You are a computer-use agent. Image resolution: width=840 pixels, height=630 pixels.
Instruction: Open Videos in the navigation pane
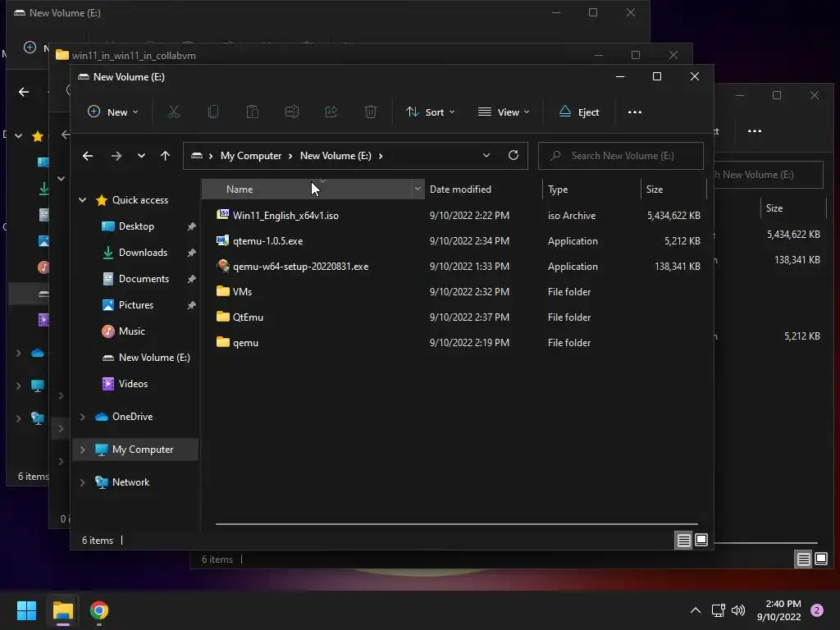(133, 384)
